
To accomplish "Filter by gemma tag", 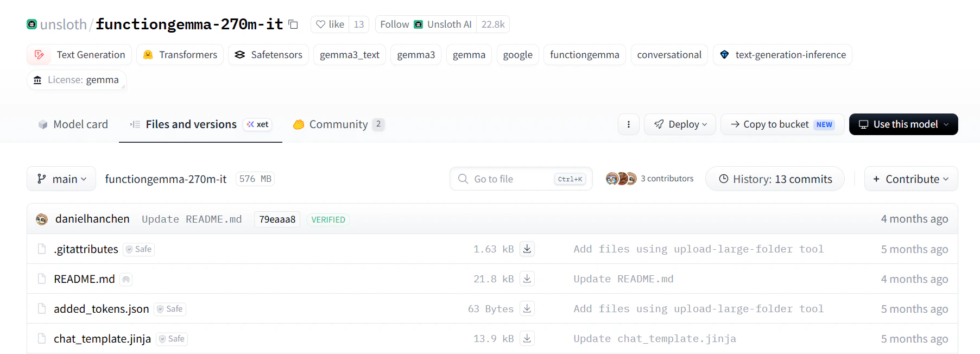I will coord(469,55).
